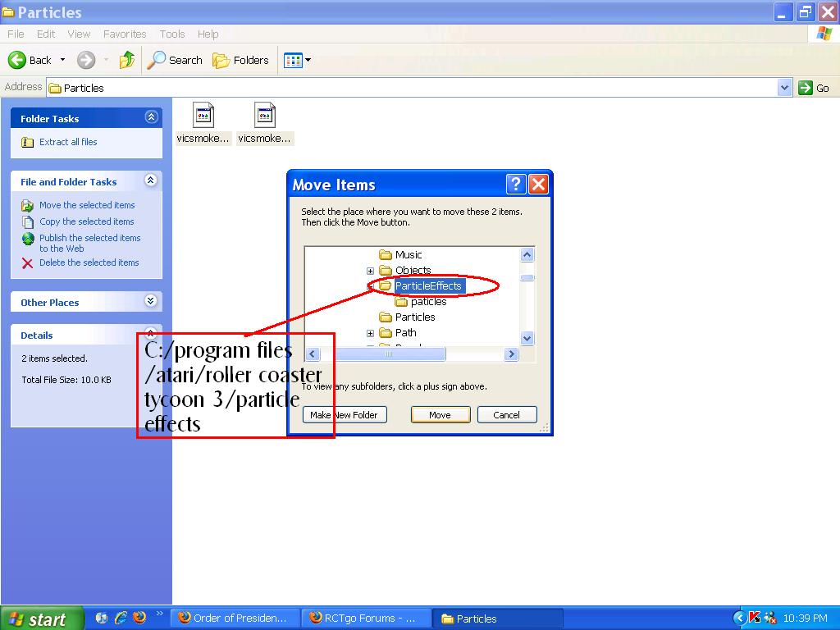
Task: Select the second vicsmoke file icon
Action: (x=264, y=116)
